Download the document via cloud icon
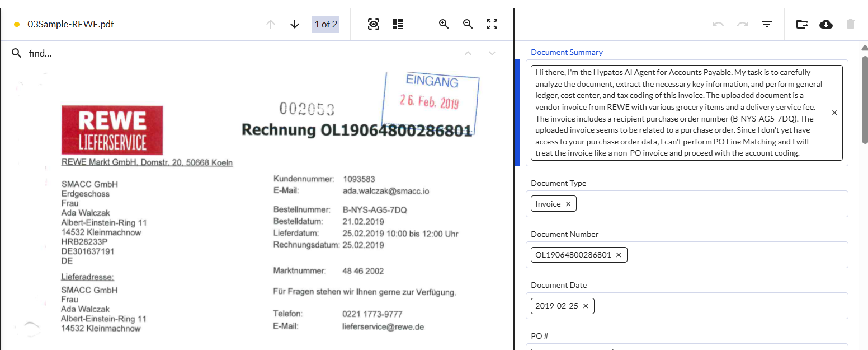This screenshot has width=868, height=350. [826, 24]
